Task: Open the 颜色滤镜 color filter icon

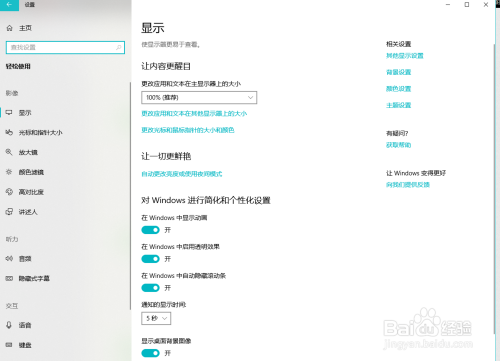Action: [x=9, y=172]
